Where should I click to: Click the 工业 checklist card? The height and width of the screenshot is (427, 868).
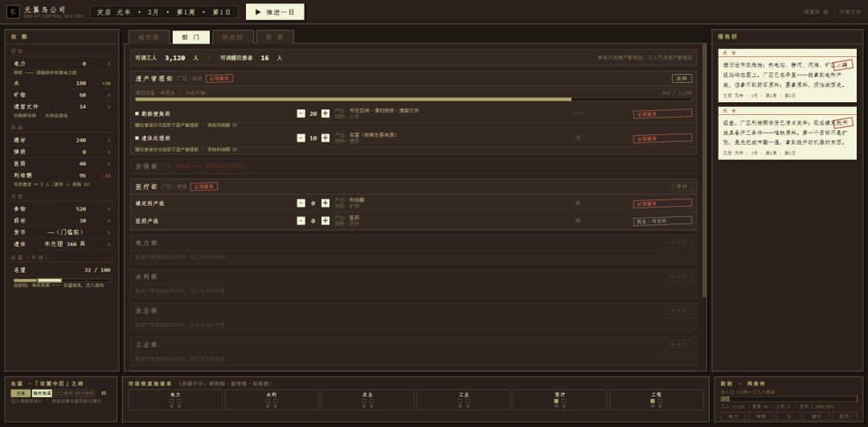click(x=464, y=400)
